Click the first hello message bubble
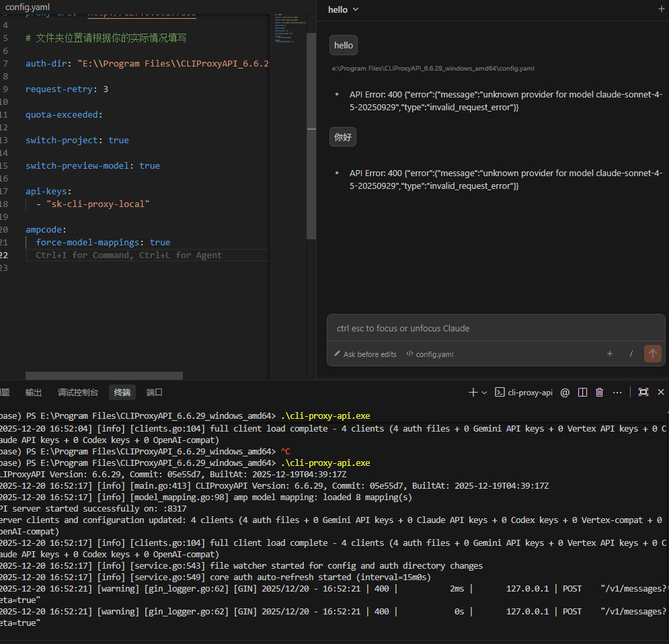This screenshot has width=669, height=644. 344,45
